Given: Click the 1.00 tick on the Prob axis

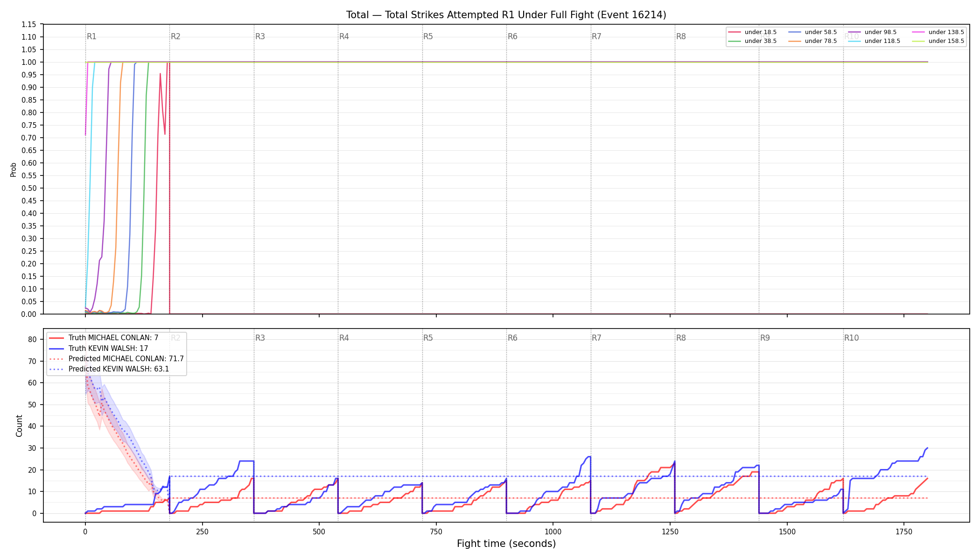Looking at the screenshot, I should pyautogui.click(x=29, y=62).
